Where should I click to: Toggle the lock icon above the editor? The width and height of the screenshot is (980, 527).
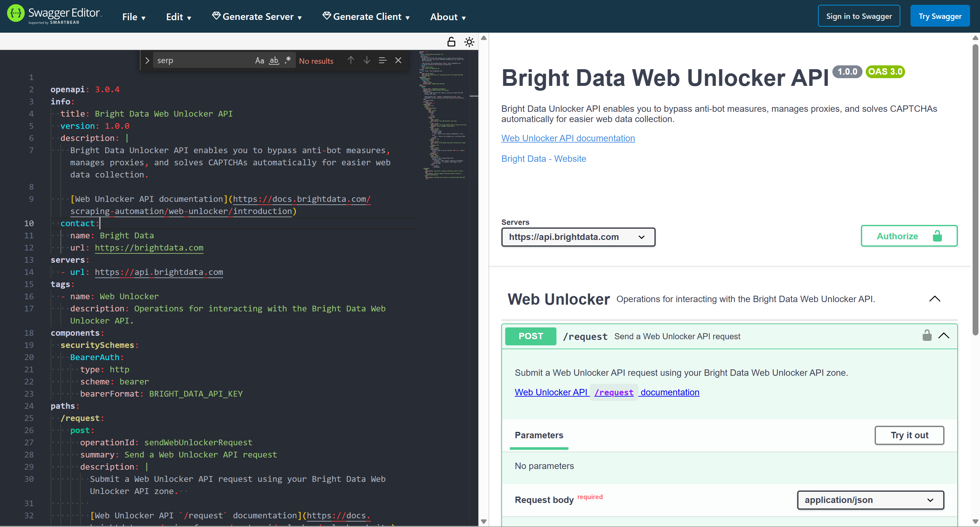(x=451, y=42)
